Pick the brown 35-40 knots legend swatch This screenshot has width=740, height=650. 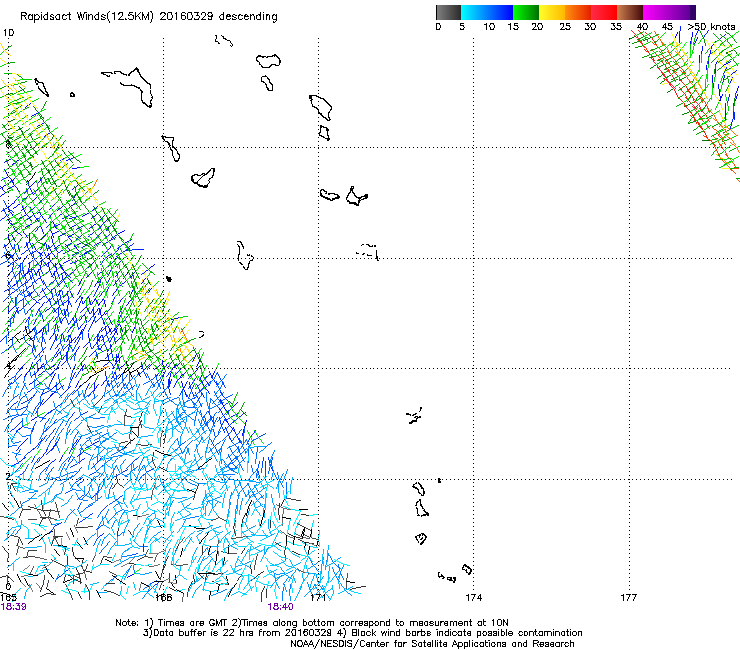pyautogui.click(x=630, y=12)
